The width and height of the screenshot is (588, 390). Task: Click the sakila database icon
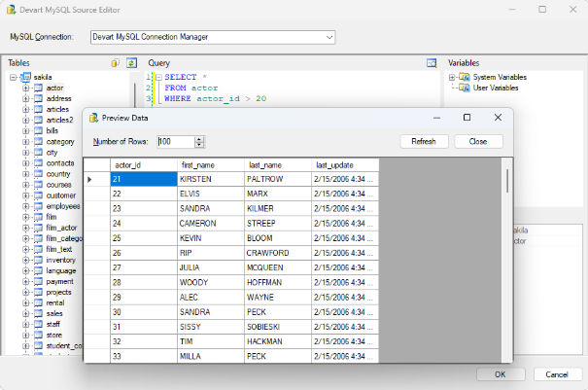click(x=25, y=77)
